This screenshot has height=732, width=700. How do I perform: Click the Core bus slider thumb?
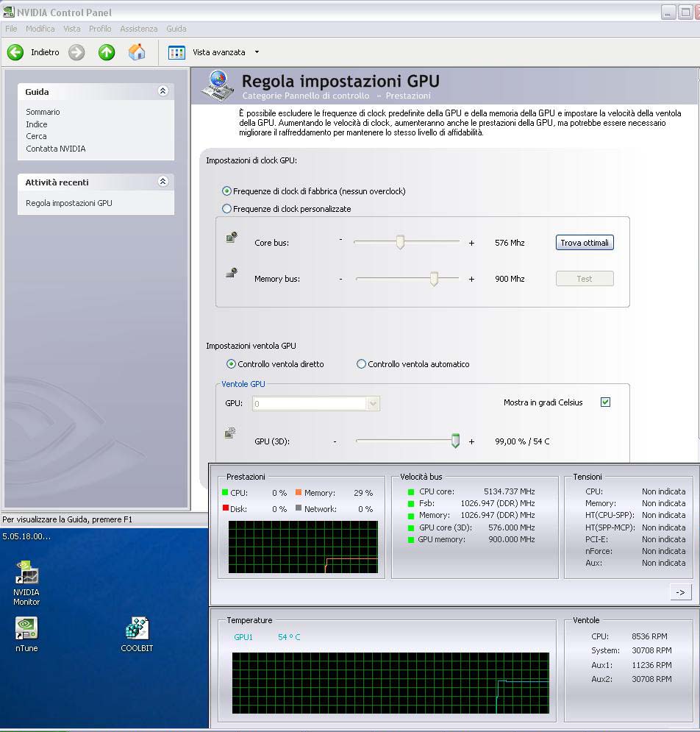pos(400,242)
